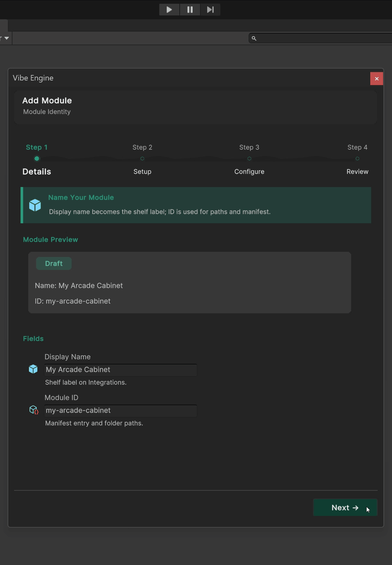Screen dimensions: 392x565
Task: Proceed with the Next button
Action: point(345,507)
